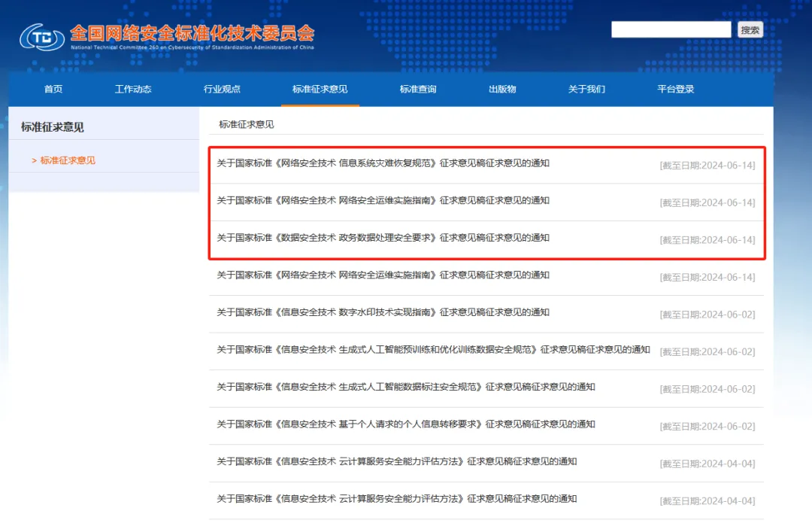Click the TC committee logo icon
812x526 pixels.
[42, 36]
